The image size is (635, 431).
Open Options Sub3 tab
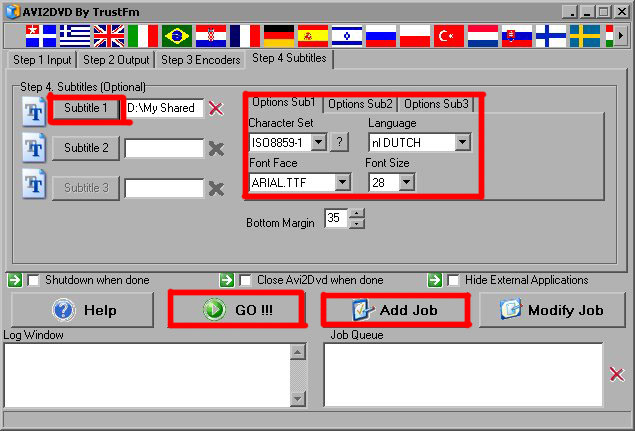(436, 104)
